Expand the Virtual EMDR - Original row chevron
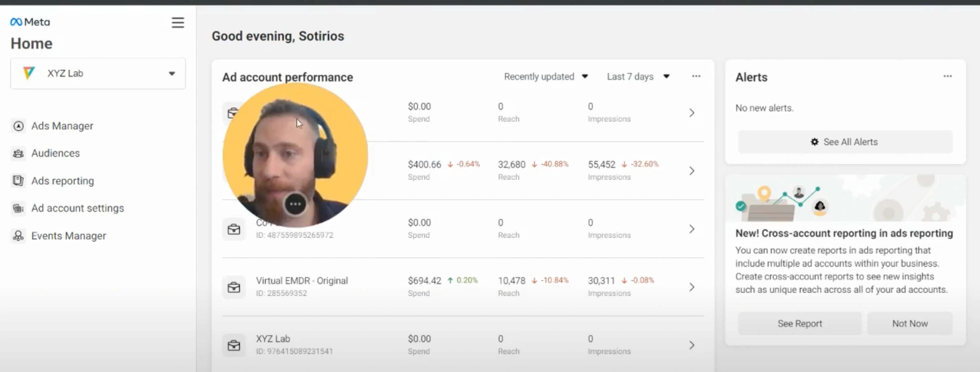 point(692,287)
